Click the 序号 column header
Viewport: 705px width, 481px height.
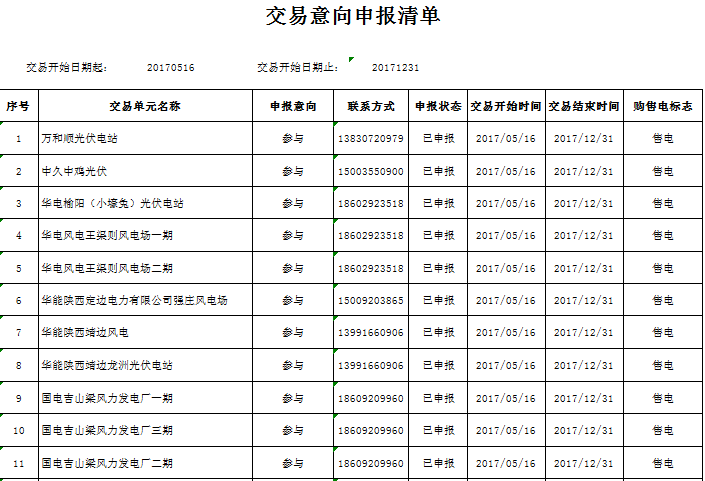(18, 106)
